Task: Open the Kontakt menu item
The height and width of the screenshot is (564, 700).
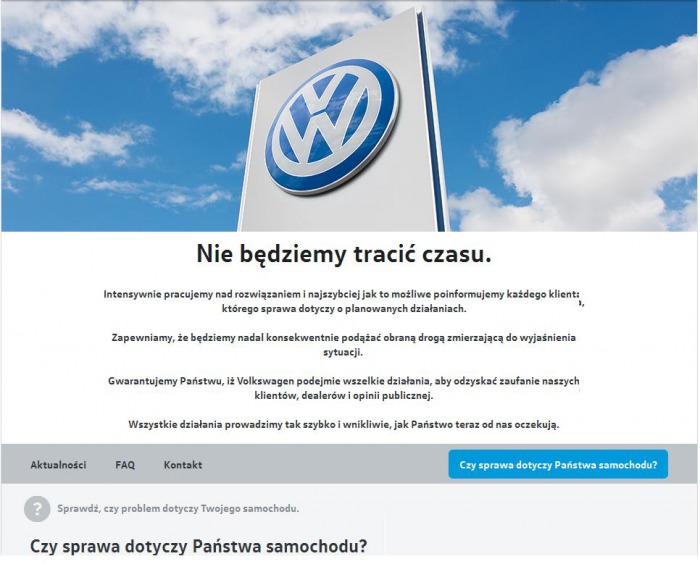Action: click(183, 465)
